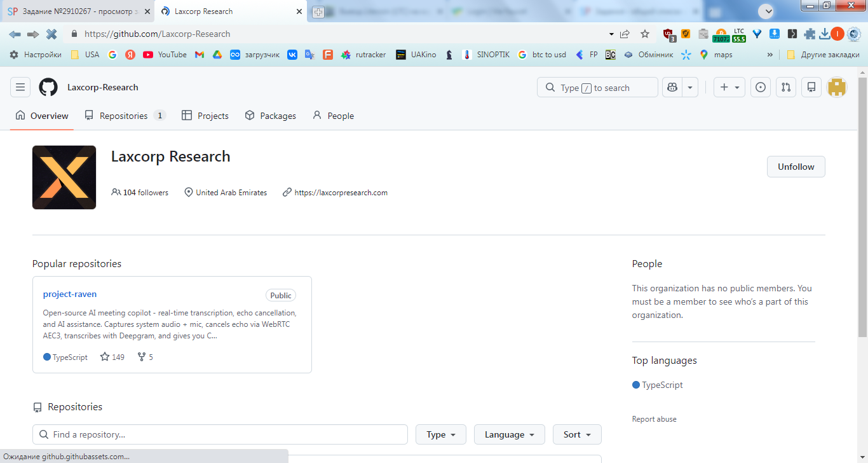Open the Extensions puzzle-piece icon
Screen dimensions: 868x463
pos(810,34)
